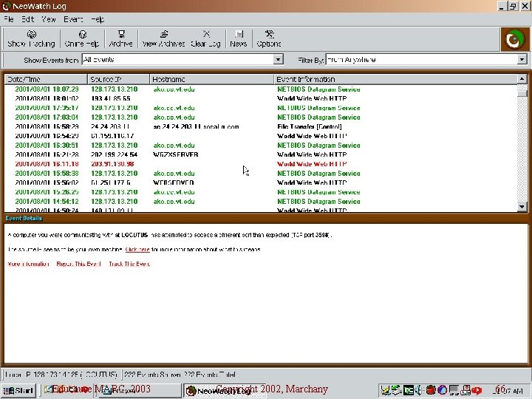Open the File menu
532x399 pixels.
pos(9,19)
